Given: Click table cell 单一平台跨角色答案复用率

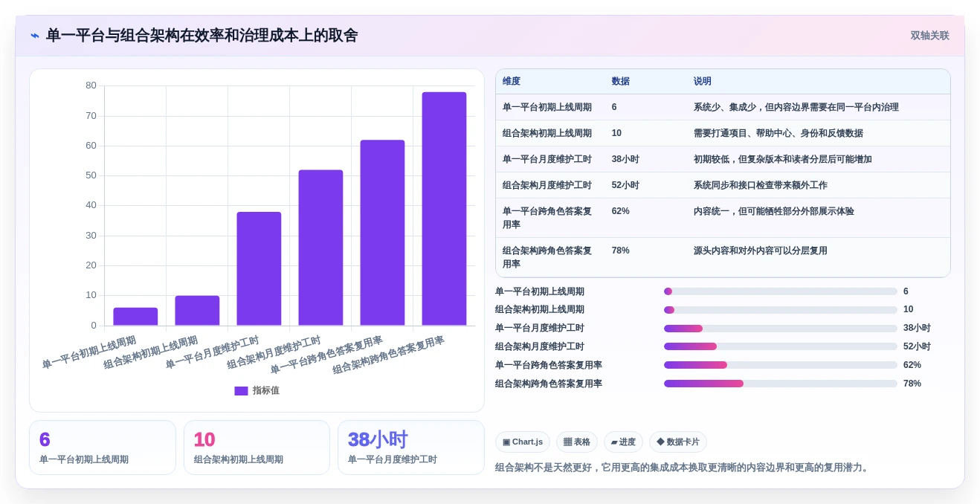Looking at the screenshot, I should coord(547,218).
